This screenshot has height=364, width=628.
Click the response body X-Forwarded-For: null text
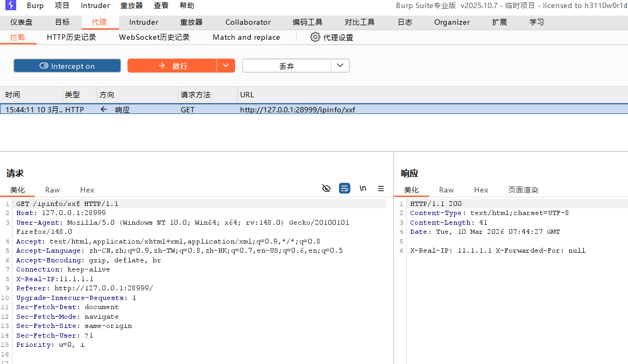click(541, 251)
